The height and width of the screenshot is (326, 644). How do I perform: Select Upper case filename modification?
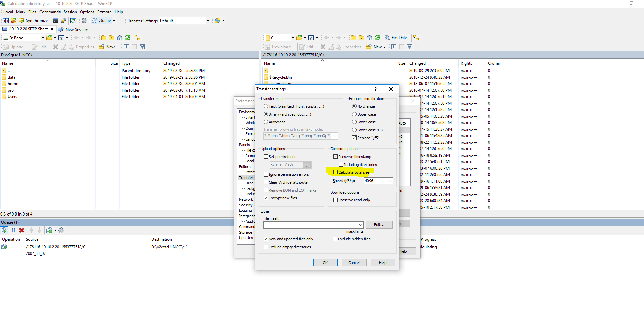click(354, 114)
